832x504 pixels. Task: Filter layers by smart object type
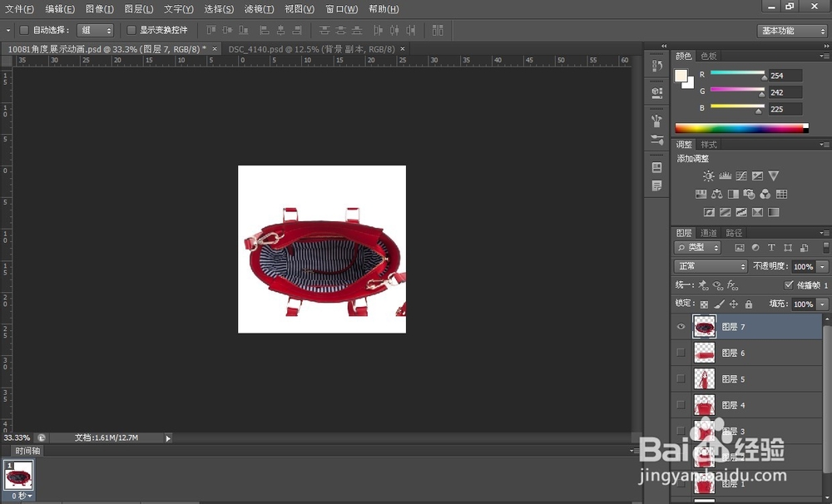point(805,248)
